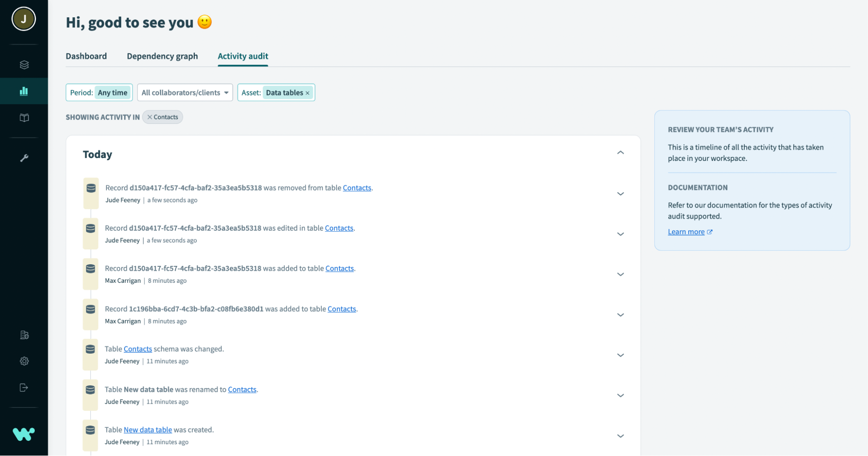Switch to the Dependency graph tab
The height and width of the screenshot is (456, 868).
pos(162,56)
